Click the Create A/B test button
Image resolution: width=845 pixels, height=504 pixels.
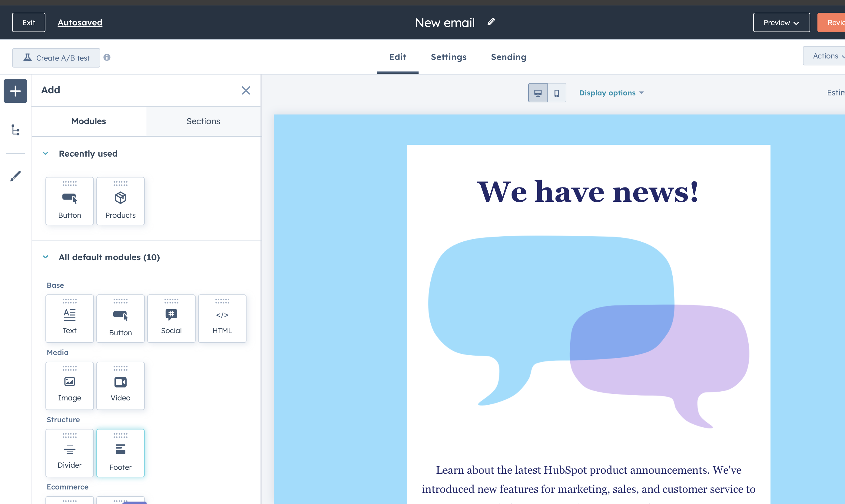(56, 58)
